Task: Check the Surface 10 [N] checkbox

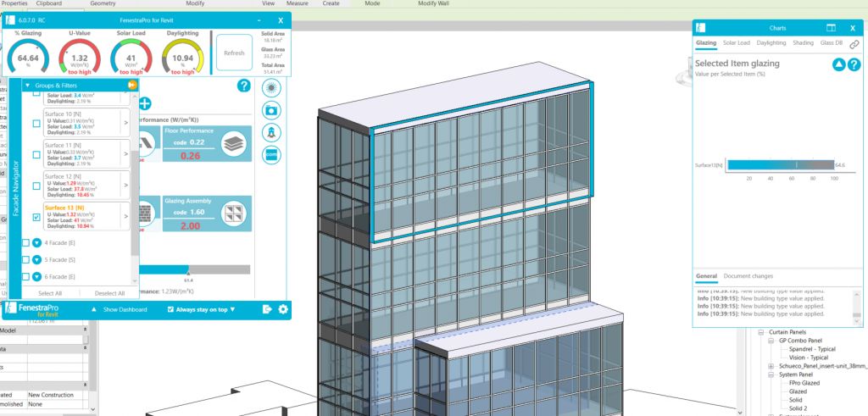Action: 36,124
